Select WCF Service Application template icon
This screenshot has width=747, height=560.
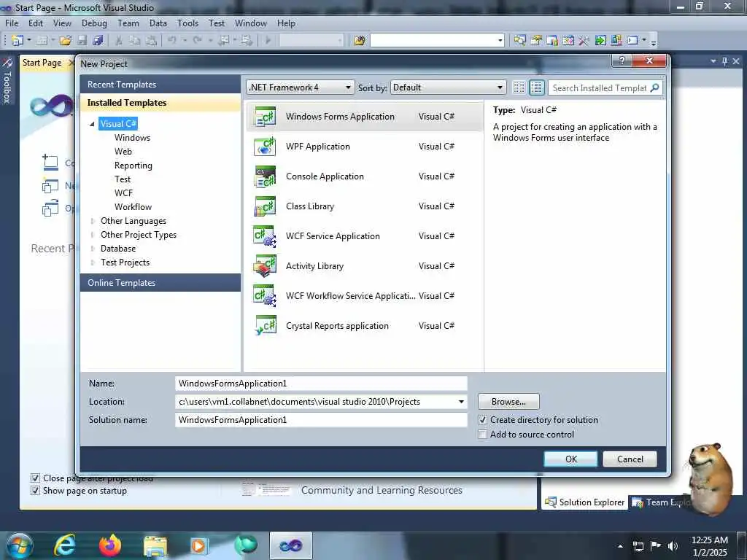coord(265,236)
